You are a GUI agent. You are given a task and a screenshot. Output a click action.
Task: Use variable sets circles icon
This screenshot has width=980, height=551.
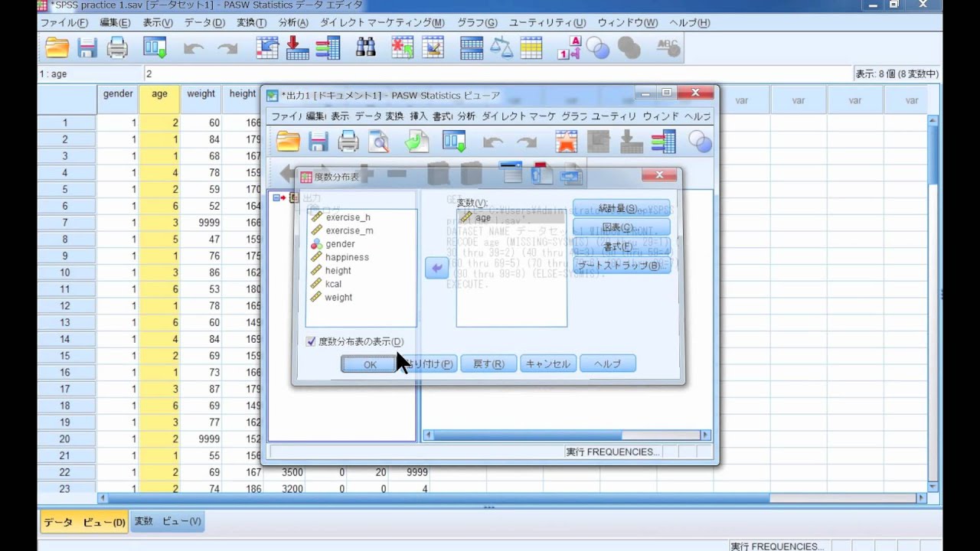tap(597, 49)
